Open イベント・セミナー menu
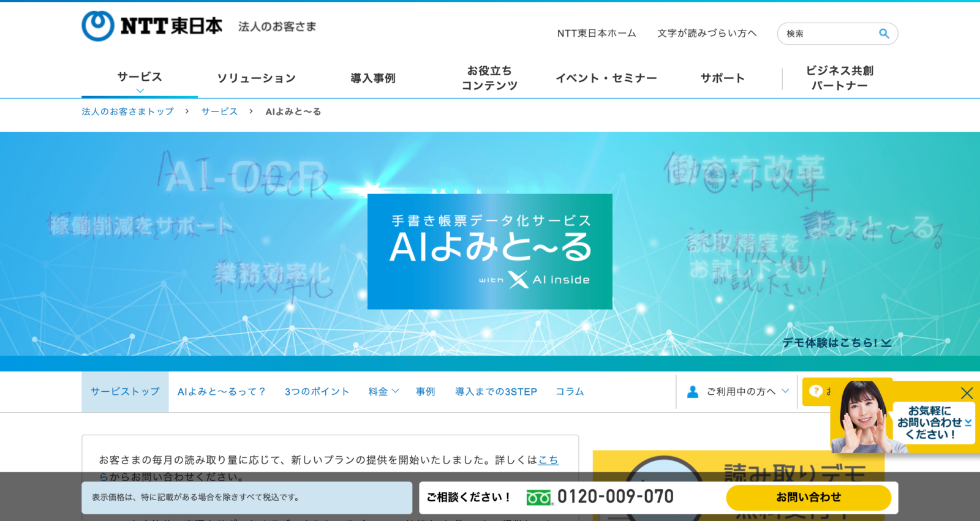The width and height of the screenshot is (980, 521). (606, 78)
